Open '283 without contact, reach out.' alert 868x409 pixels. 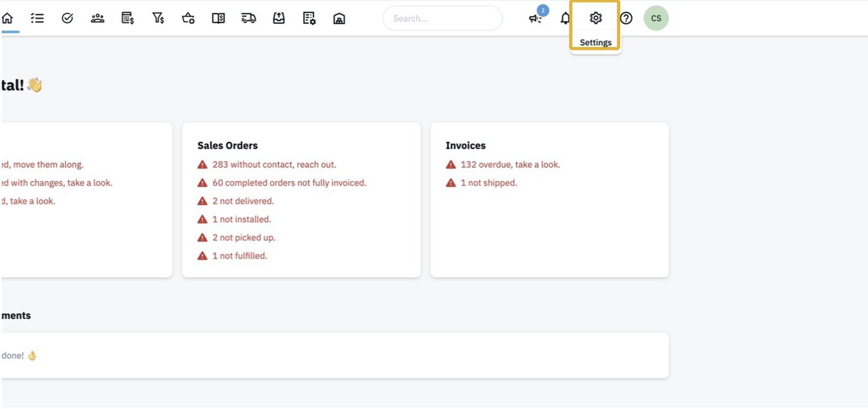pos(274,164)
